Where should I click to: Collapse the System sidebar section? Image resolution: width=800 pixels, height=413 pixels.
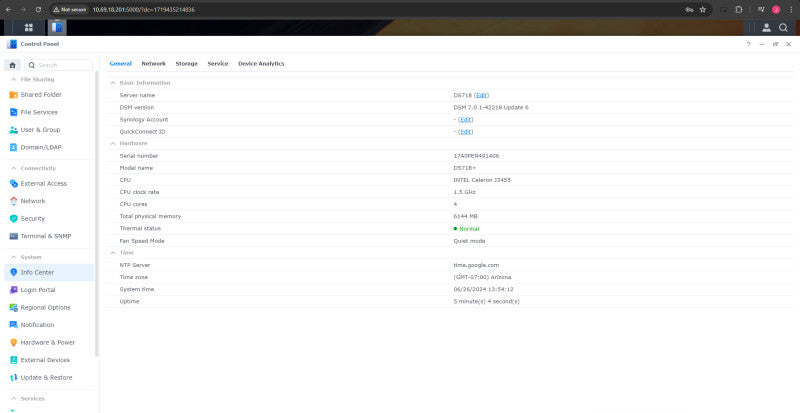pos(14,257)
